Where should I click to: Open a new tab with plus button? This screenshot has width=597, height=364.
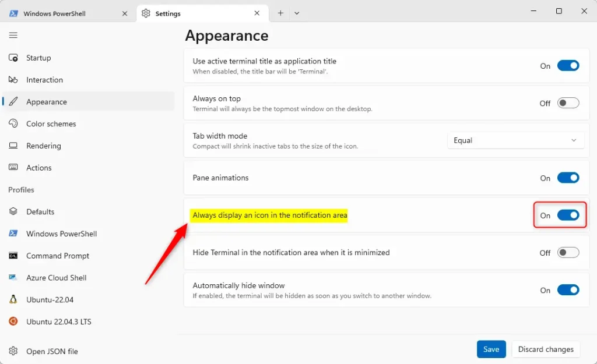(x=280, y=13)
